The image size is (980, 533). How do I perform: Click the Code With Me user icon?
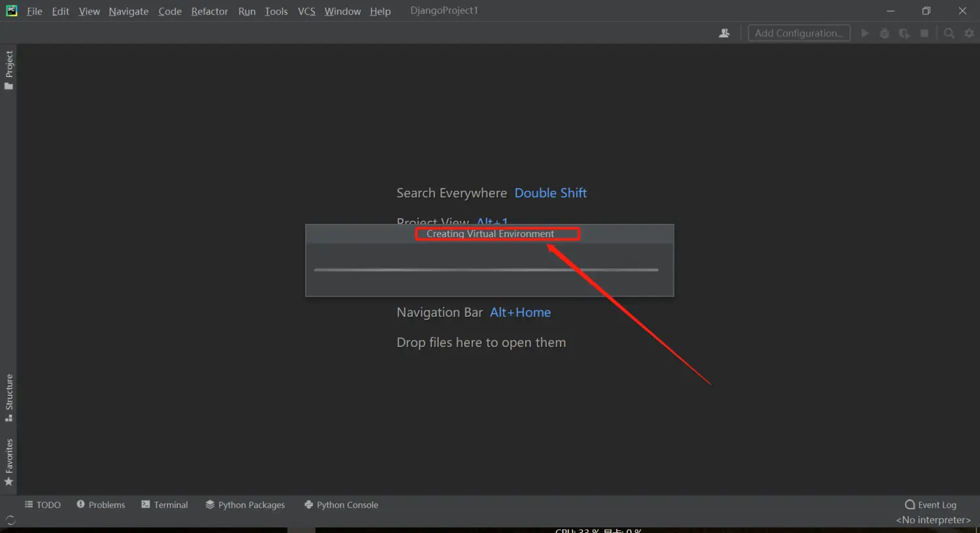click(x=724, y=33)
